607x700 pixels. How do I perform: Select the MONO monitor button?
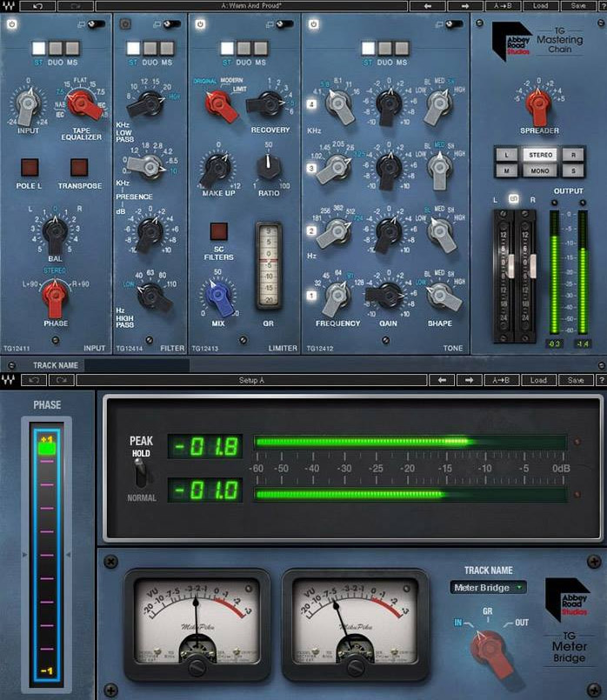pyautogui.click(x=540, y=170)
